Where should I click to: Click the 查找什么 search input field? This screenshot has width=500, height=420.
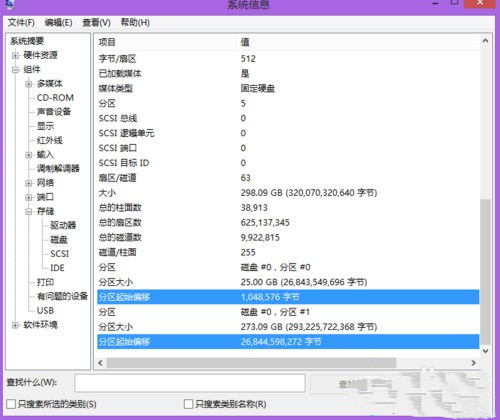coord(190,383)
